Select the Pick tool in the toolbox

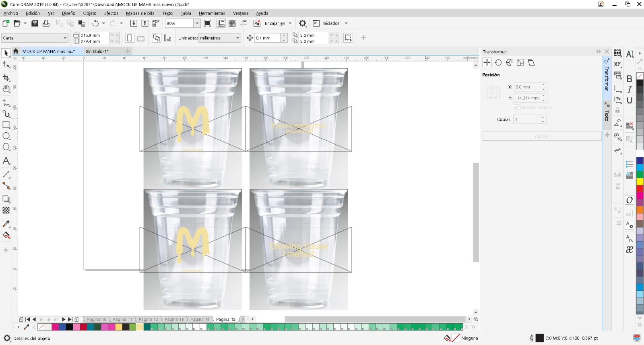pos(6,53)
